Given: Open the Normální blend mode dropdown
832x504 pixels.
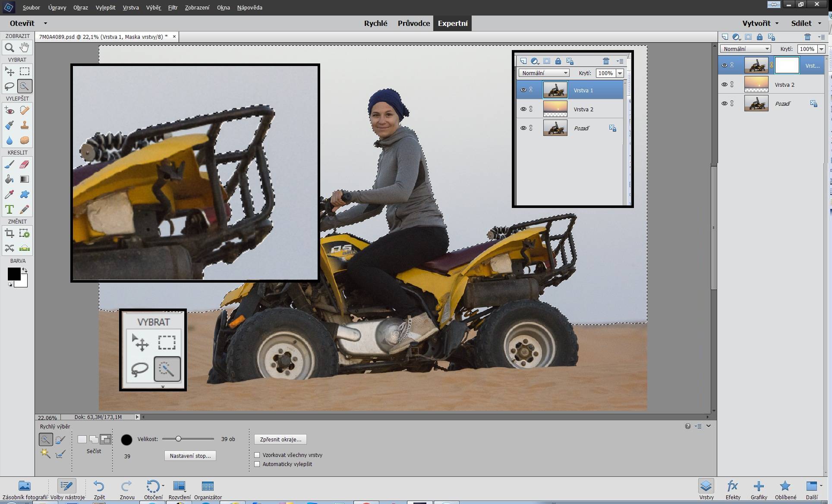Looking at the screenshot, I should [746, 49].
